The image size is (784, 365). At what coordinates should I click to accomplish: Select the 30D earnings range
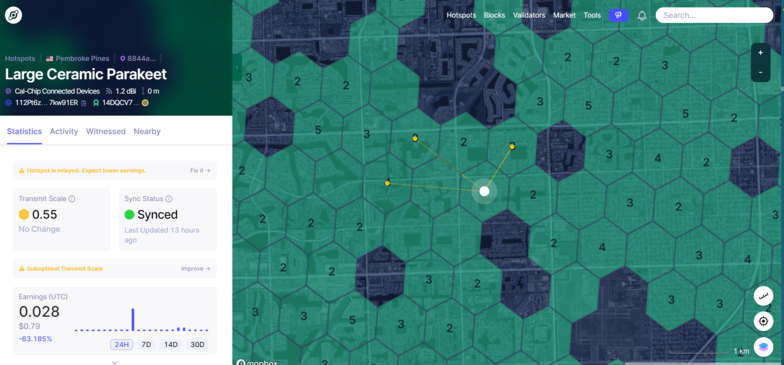(198, 344)
